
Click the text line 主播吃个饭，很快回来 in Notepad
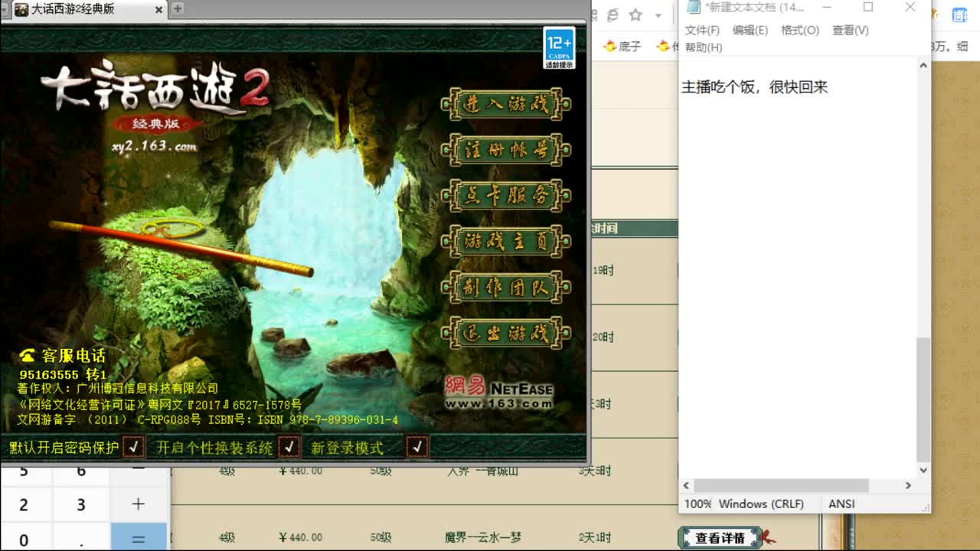755,87
